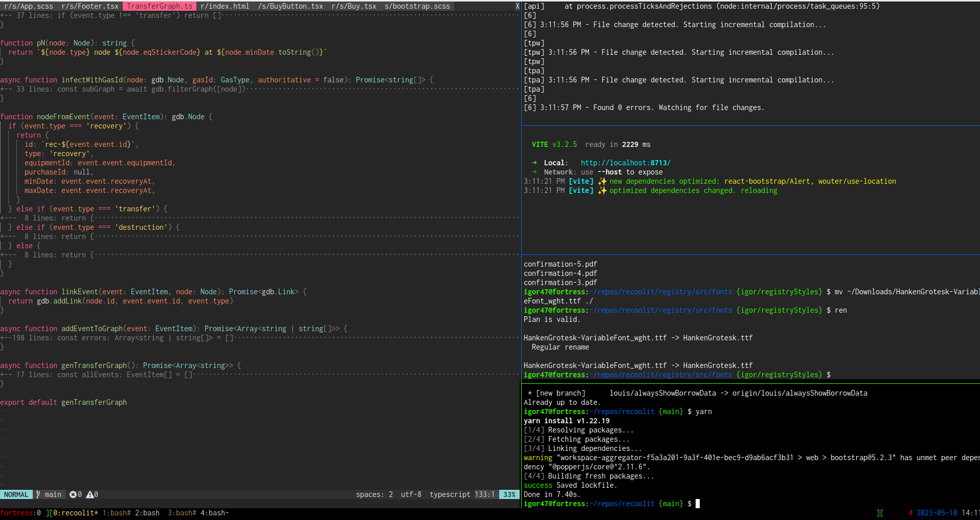
Task: Click the arrow icon beside Network
Action: pos(534,172)
